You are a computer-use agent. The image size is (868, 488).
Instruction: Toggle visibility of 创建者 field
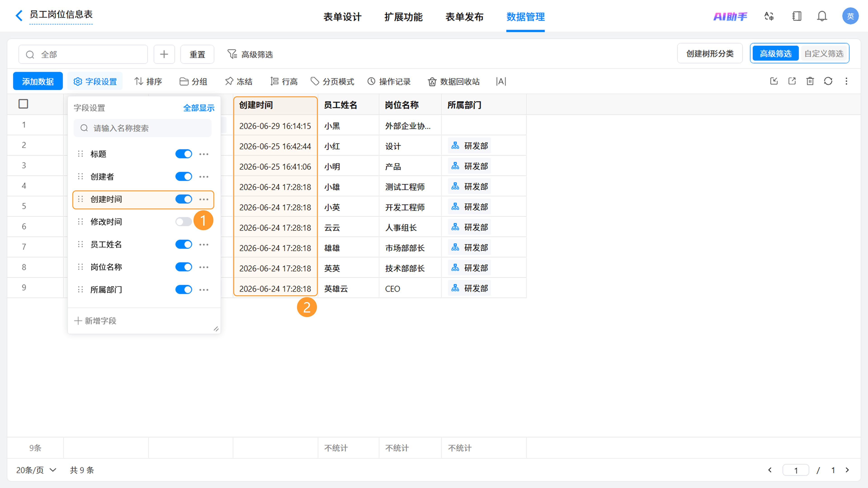[x=184, y=177]
